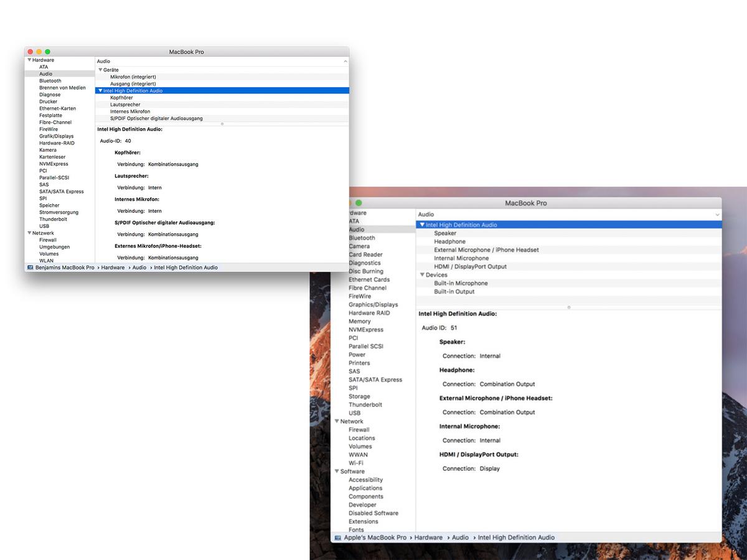Collapse the Devices group in the English list
Viewport: 747px width, 560px height.
(x=423, y=275)
